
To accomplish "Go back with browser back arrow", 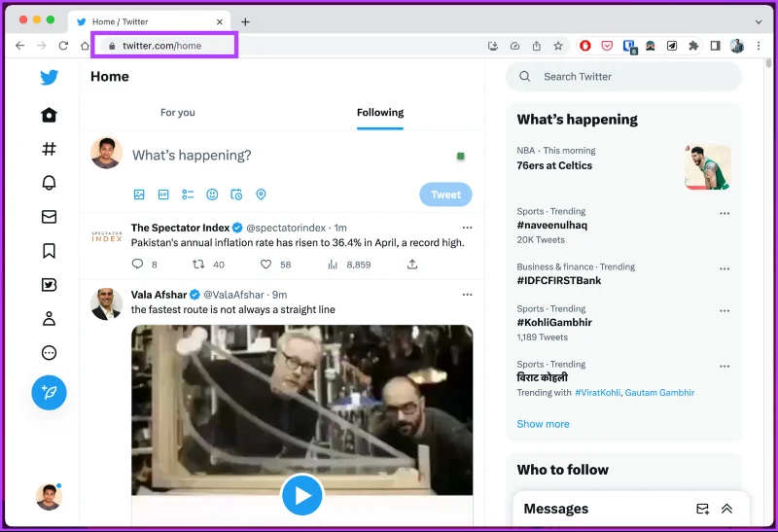I will [x=19, y=46].
